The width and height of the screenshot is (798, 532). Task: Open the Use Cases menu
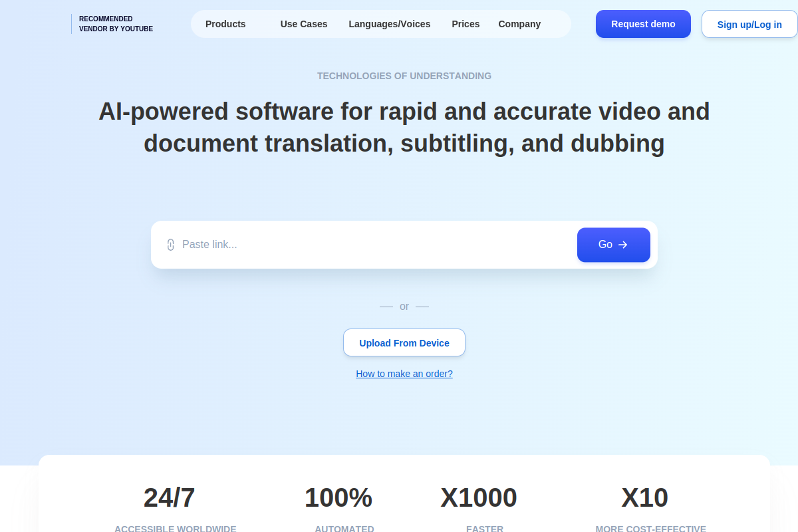click(x=304, y=24)
